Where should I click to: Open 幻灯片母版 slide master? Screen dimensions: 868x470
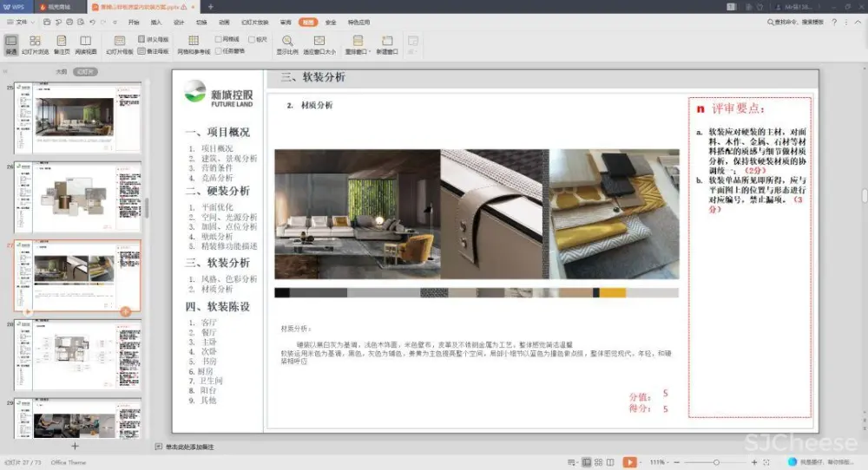pos(120,44)
